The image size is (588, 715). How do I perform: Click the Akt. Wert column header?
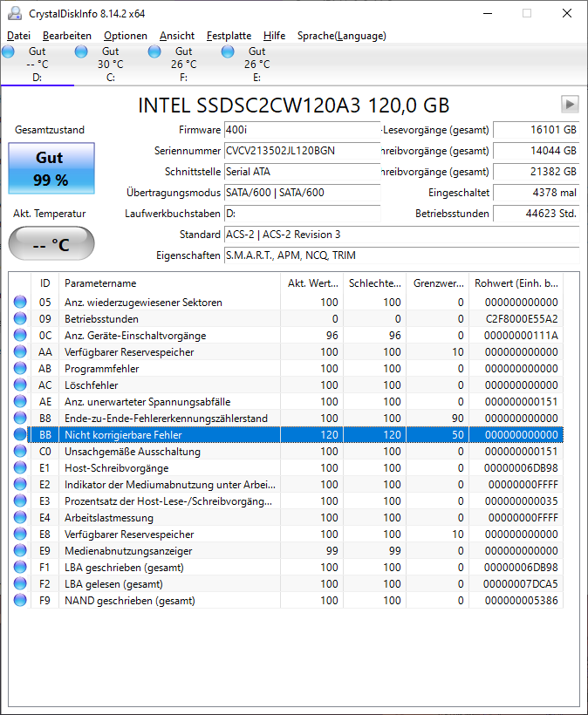(312, 283)
